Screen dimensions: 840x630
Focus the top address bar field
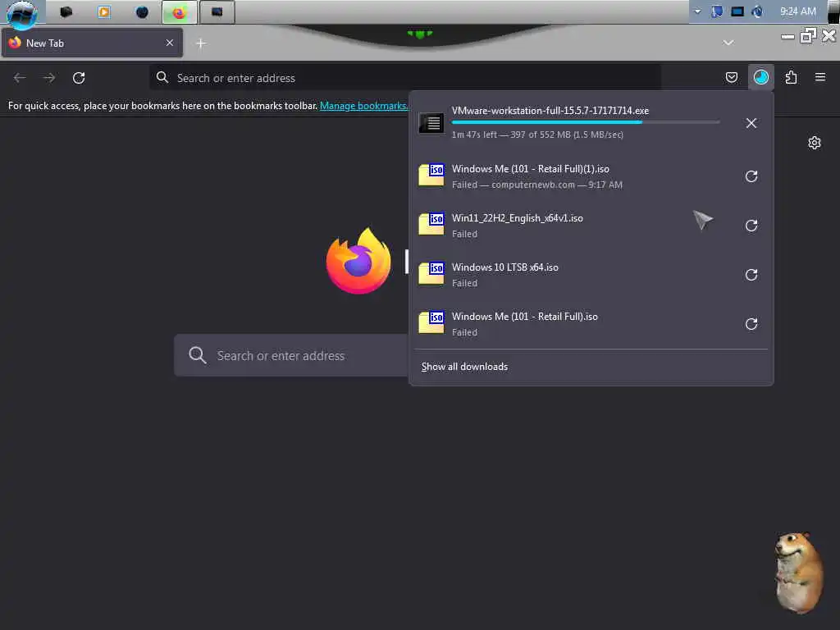coord(405,78)
